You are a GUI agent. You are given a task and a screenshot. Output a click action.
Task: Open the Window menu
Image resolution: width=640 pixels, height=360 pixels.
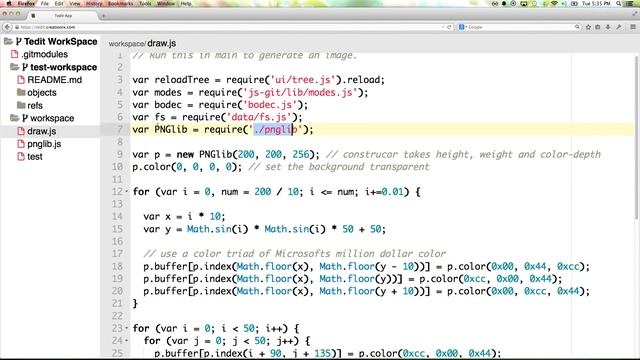tap(166, 3)
